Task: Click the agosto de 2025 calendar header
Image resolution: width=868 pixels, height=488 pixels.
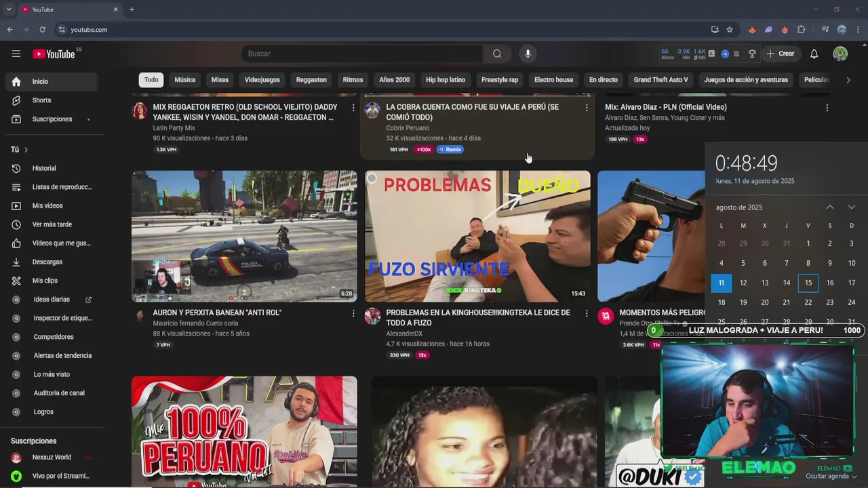Action: click(738, 207)
